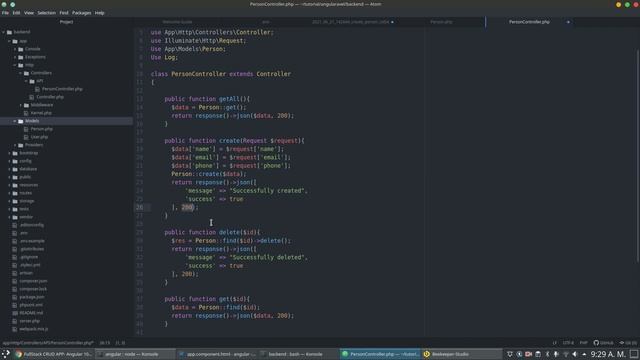Open PersonController.php file icon in tree
Screen dimensions: 640x360
point(37,89)
